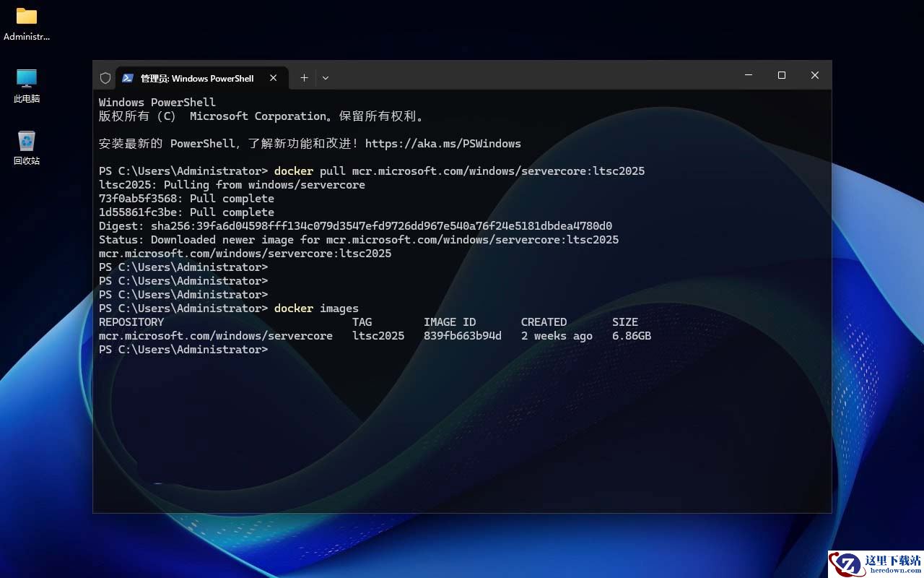Click the 'Status: Downloaded newer image' line
Image resolution: width=924 pixels, height=578 pixels.
(359, 240)
